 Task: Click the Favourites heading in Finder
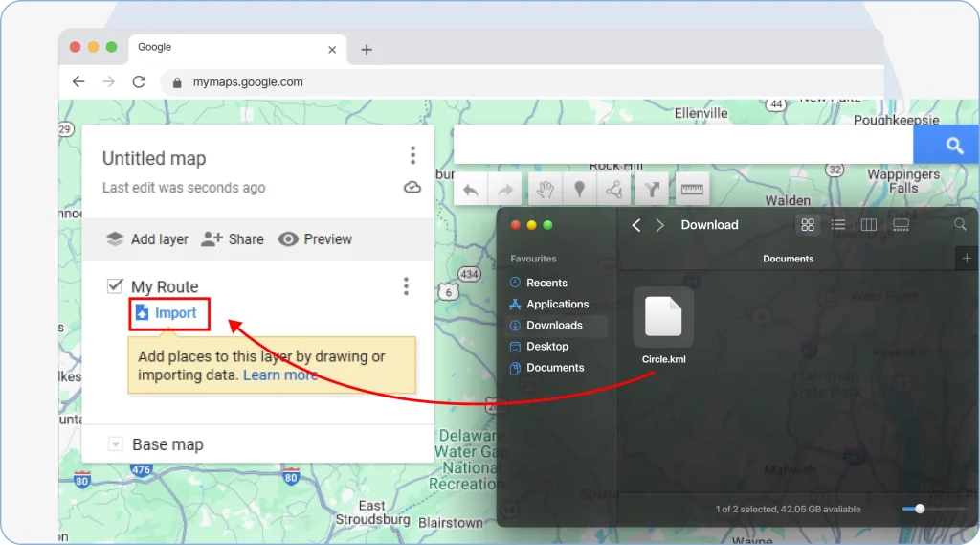533,259
